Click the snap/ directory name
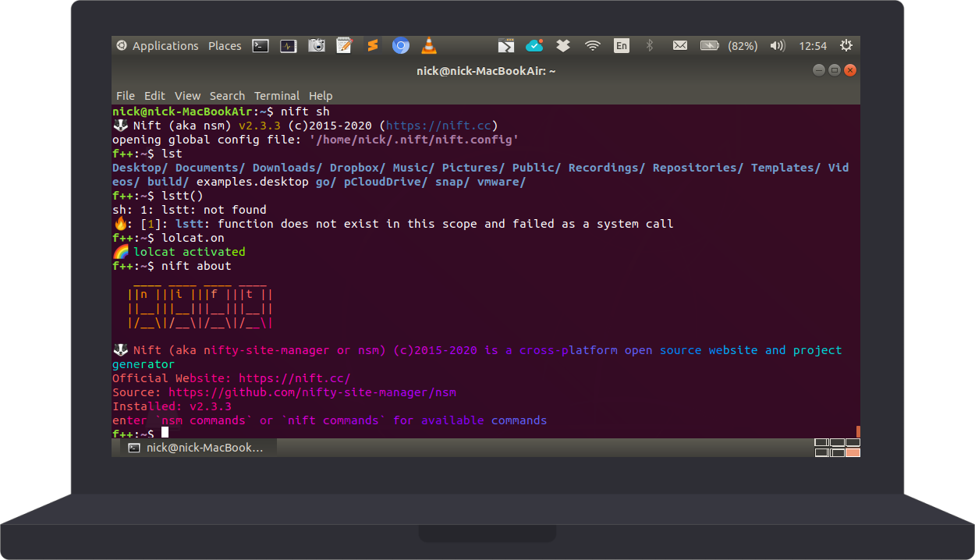The image size is (975, 560). click(452, 182)
